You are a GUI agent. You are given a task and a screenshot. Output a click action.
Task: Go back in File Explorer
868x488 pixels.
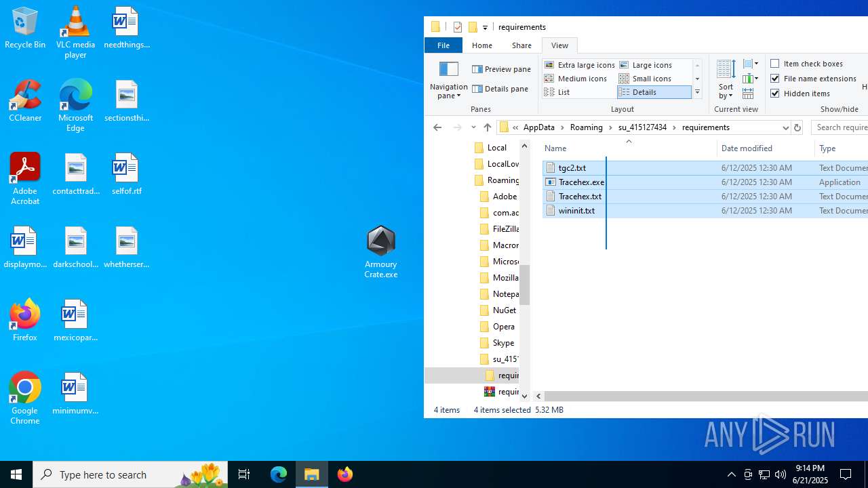437,127
